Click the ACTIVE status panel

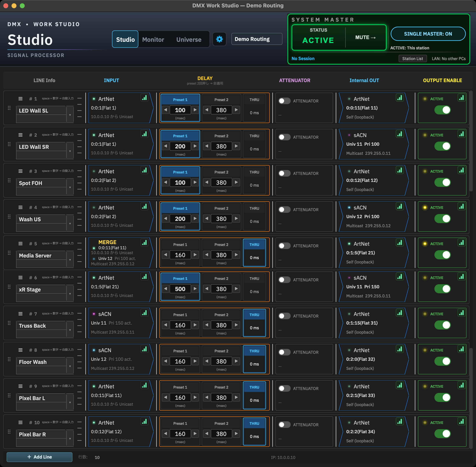pos(318,37)
